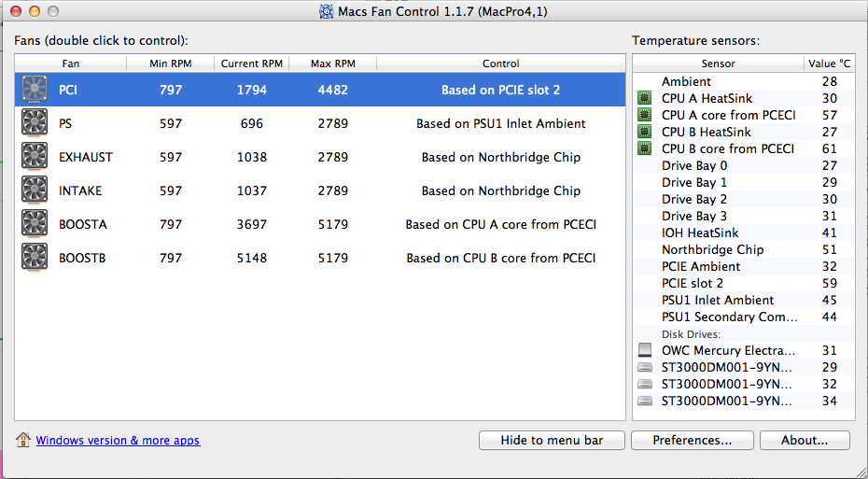The height and width of the screenshot is (479, 868).
Task: Click the 1794 current RPM value
Action: (252, 90)
